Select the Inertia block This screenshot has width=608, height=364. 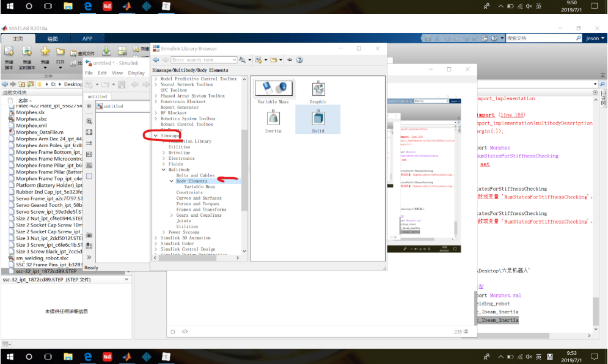click(x=273, y=121)
